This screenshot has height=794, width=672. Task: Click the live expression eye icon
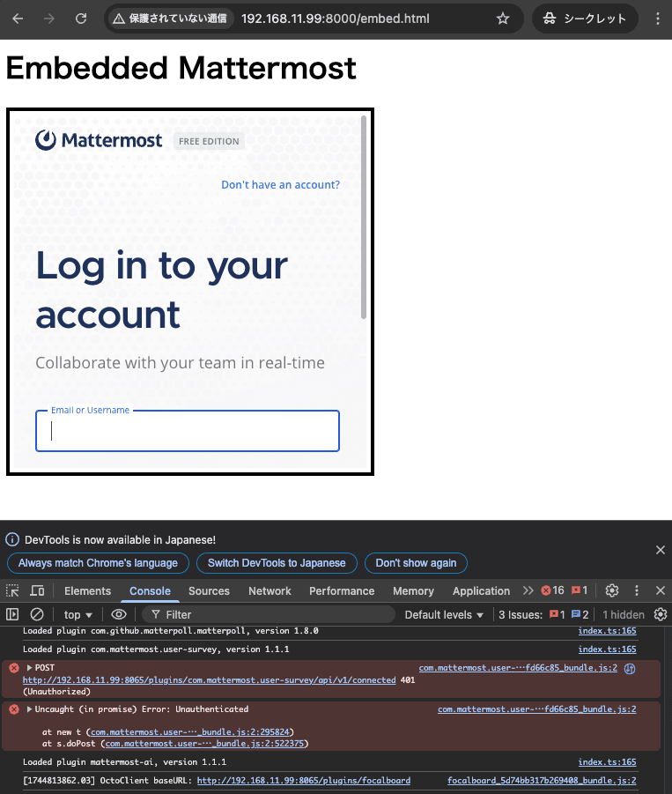pos(119,615)
